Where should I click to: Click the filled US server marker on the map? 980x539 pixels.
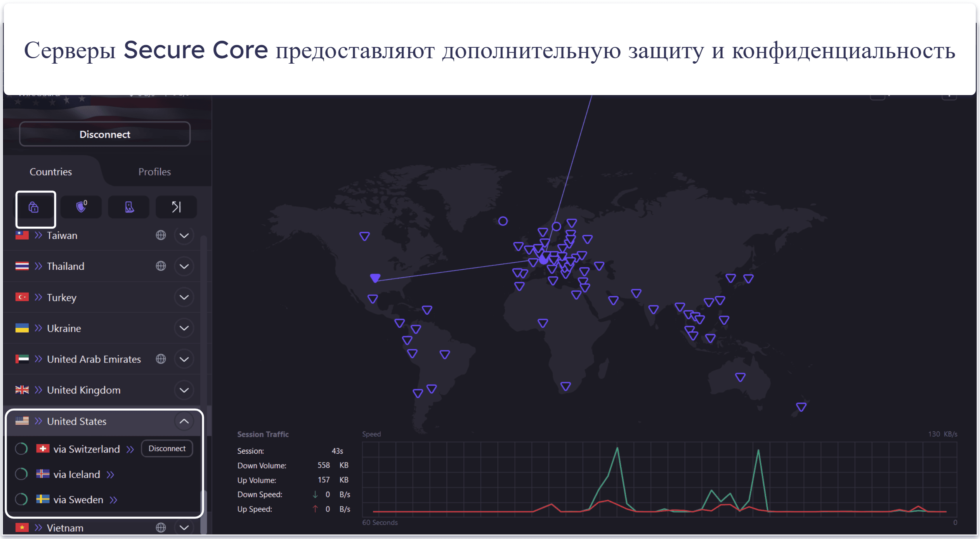(375, 278)
